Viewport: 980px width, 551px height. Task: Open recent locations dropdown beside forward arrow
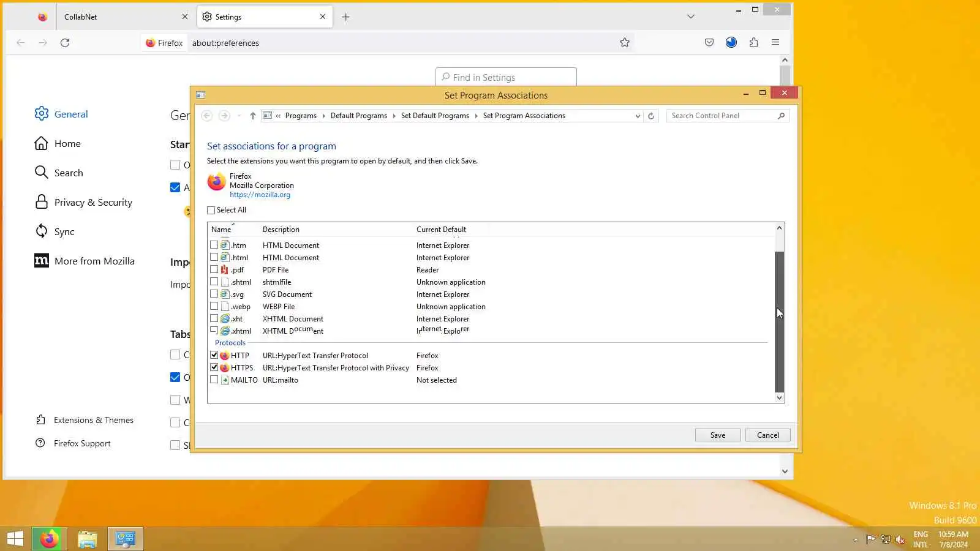pos(239,116)
